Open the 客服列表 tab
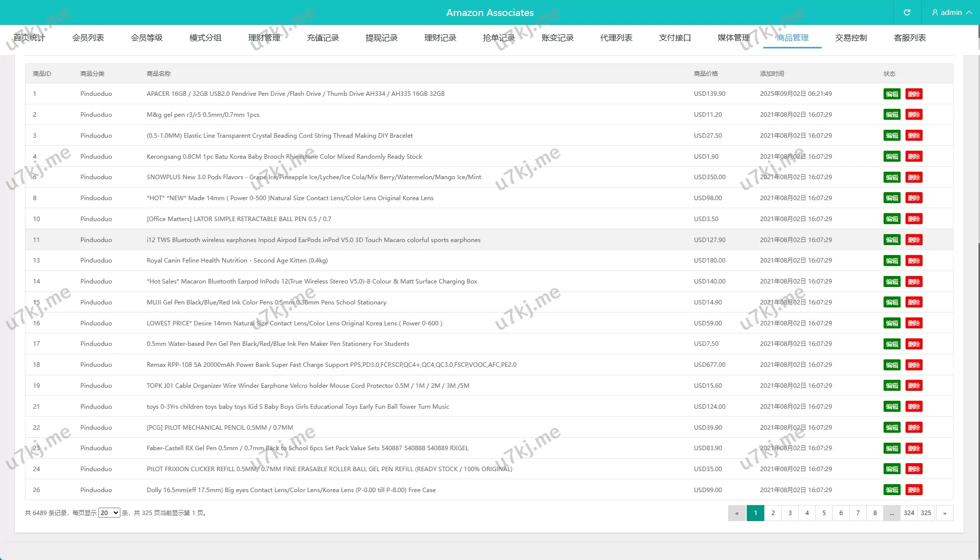This screenshot has width=980, height=560. 910,38
